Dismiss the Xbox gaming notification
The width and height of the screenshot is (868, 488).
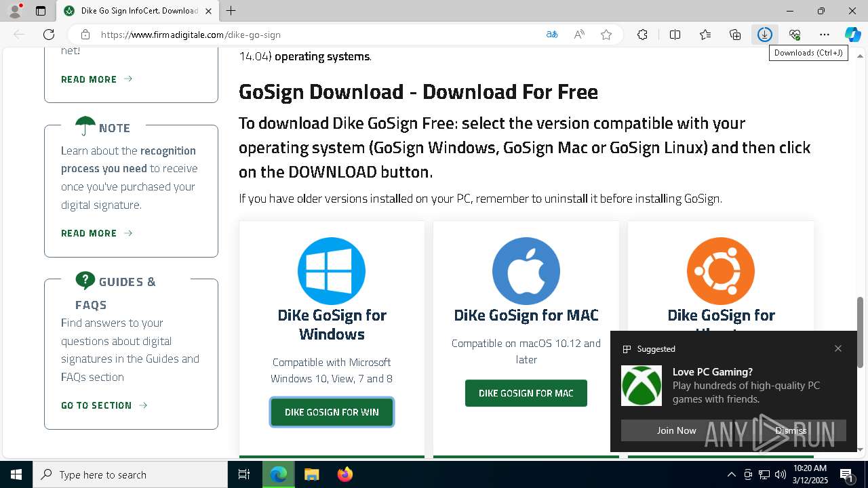tap(791, 430)
